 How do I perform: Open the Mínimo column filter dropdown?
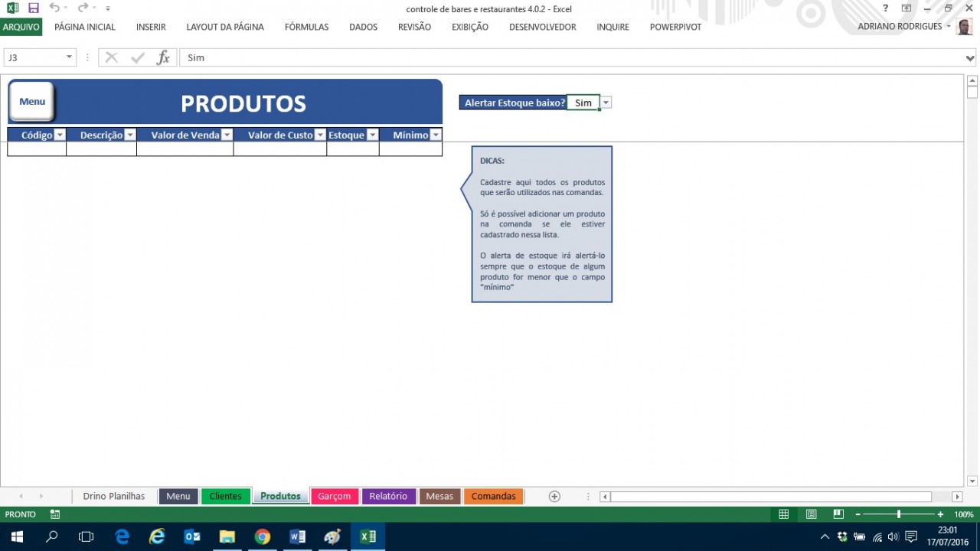pyautogui.click(x=436, y=135)
